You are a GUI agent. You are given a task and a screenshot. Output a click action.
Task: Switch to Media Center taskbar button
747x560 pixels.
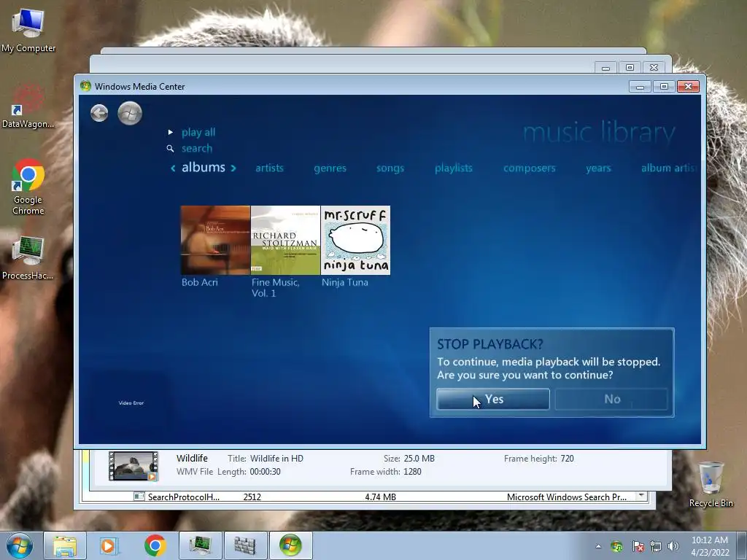tap(290, 545)
